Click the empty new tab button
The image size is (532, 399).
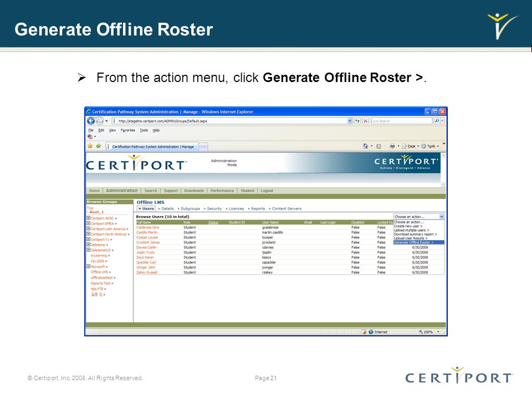[203, 146]
